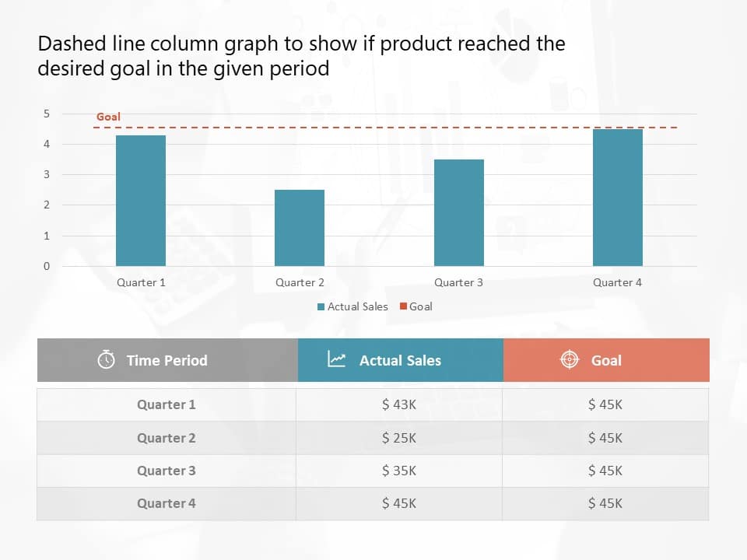Select the Time Period table header
Screen dimensions: 747x560
(x=168, y=360)
